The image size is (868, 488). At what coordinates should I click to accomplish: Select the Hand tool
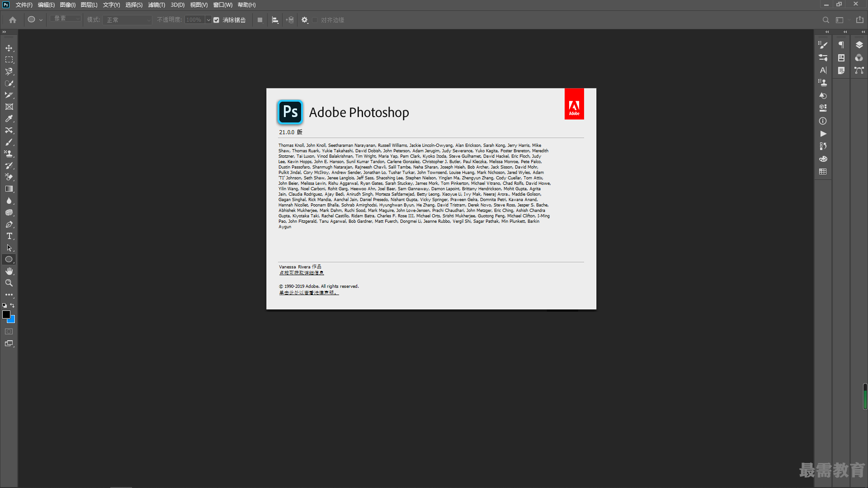9,271
